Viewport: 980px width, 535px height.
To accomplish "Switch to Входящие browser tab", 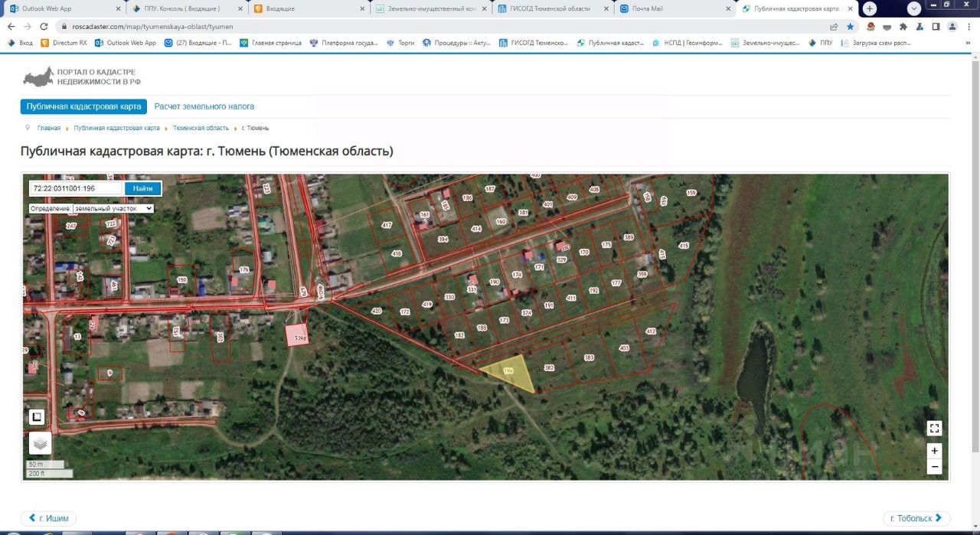I will 309,8.
